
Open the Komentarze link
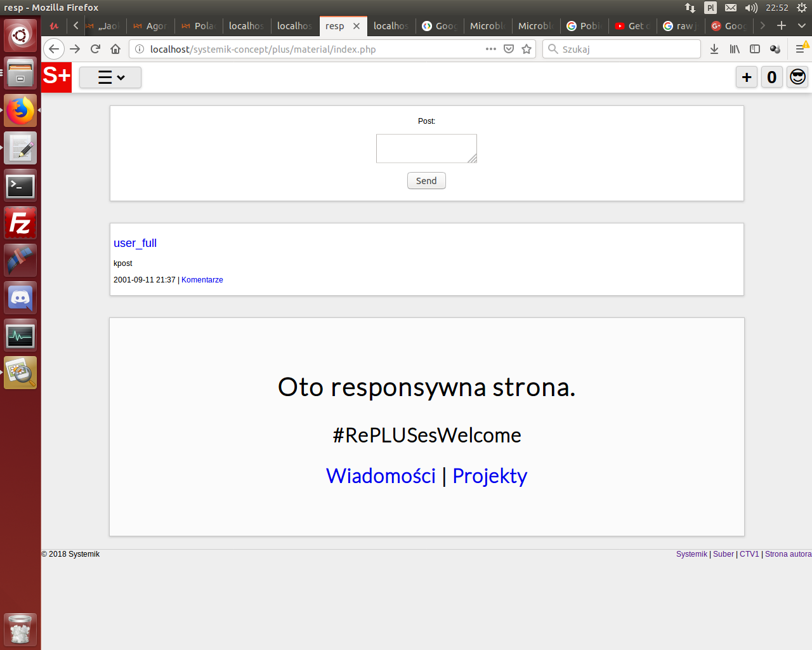click(202, 280)
